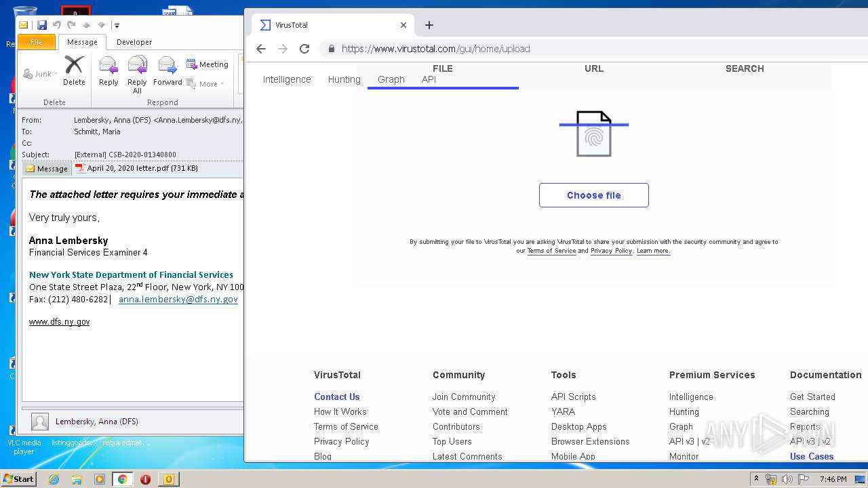Click the Action Center flag in the tray

pyautogui.click(x=803, y=479)
